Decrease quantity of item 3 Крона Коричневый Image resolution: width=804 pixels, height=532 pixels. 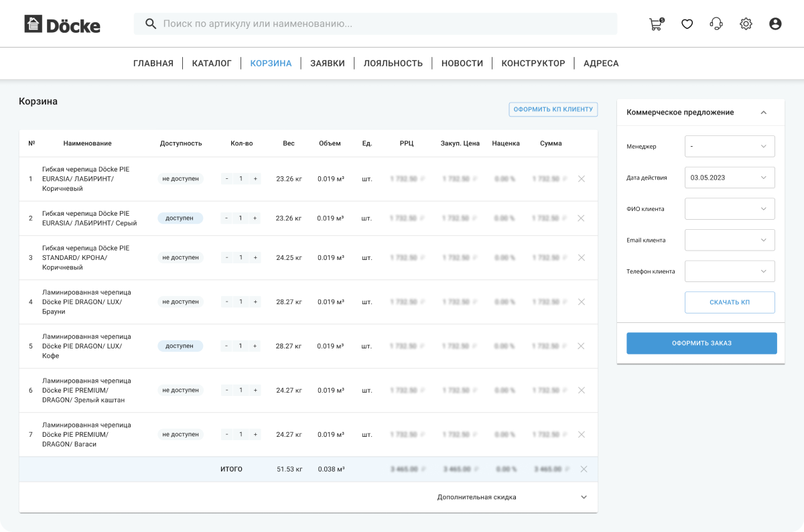point(226,257)
